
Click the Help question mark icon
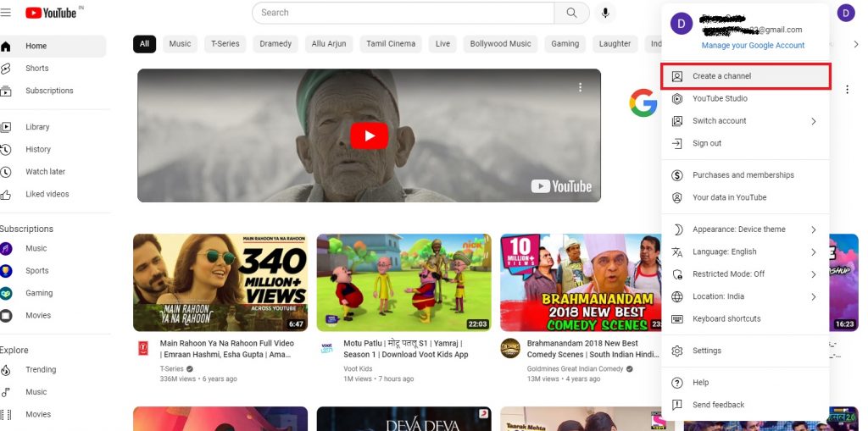[x=677, y=383]
